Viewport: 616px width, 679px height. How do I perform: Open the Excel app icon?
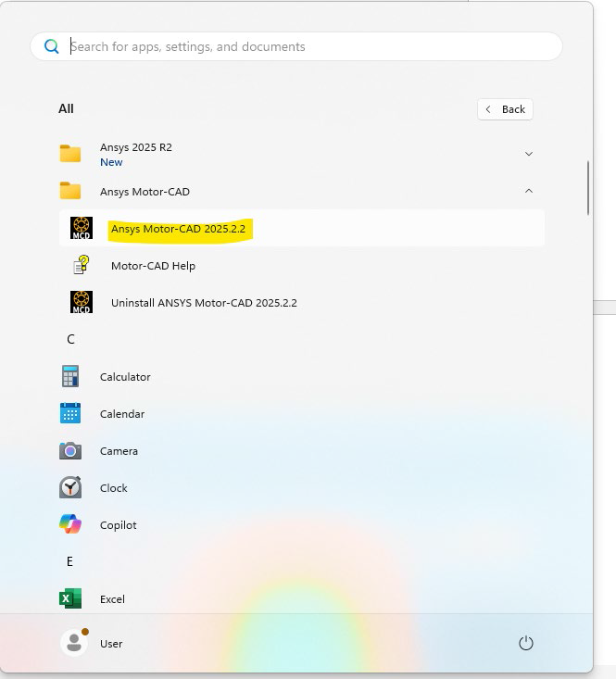coord(70,599)
